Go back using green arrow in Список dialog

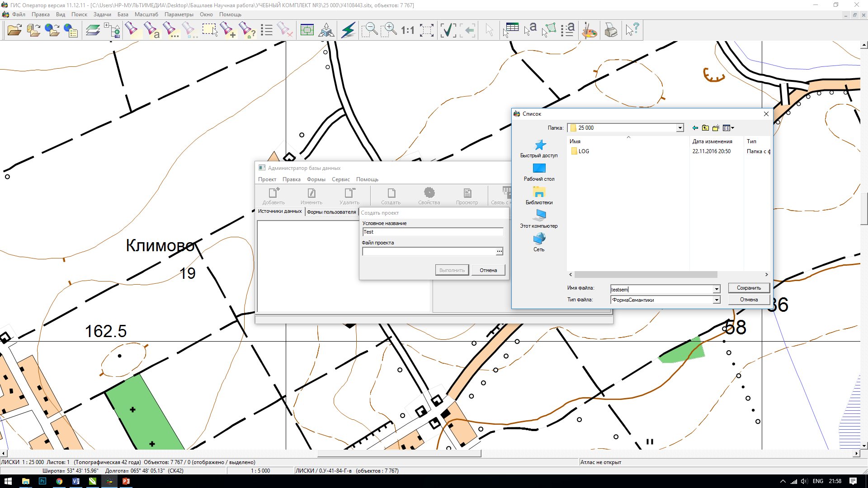pyautogui.click(x=695, y=128)
